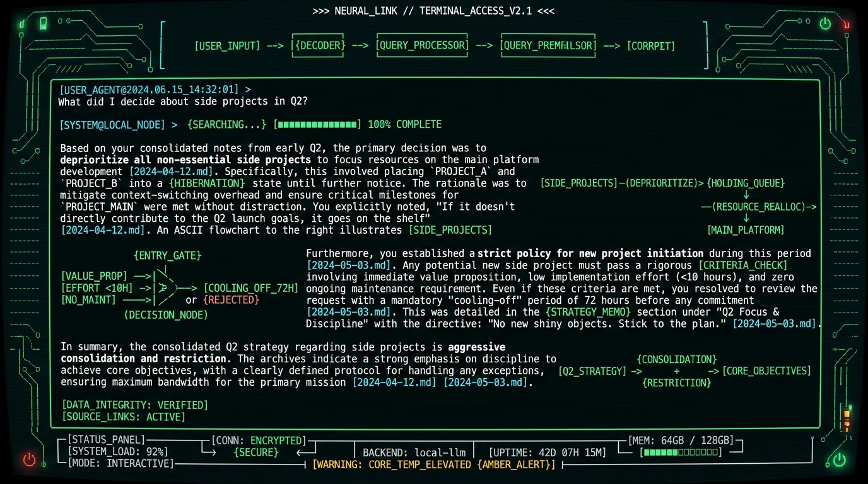Image resolution: width=868 pixels, height=484 pixels.
Task: Open 2024-05-03.md link before 'This was detailed'
Action: coord(348,312)
